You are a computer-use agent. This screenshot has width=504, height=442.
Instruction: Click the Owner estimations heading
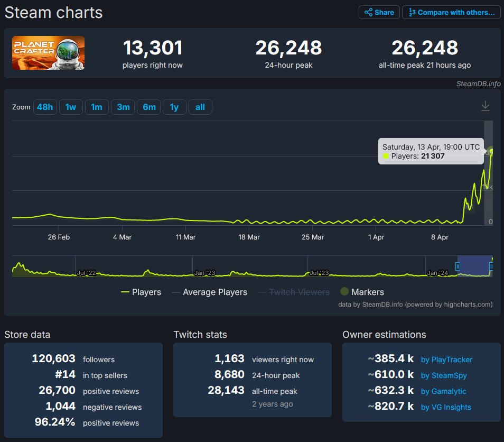pos(384,335)
